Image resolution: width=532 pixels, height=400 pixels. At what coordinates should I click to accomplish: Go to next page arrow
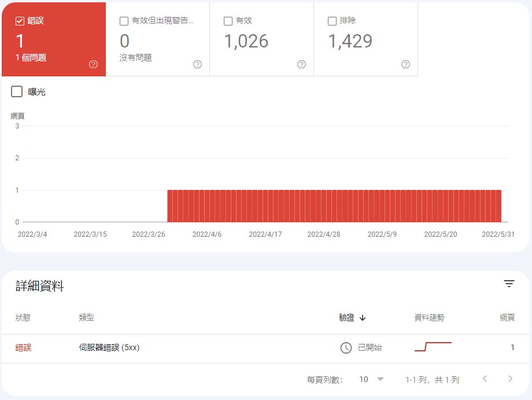coord(510,379)
